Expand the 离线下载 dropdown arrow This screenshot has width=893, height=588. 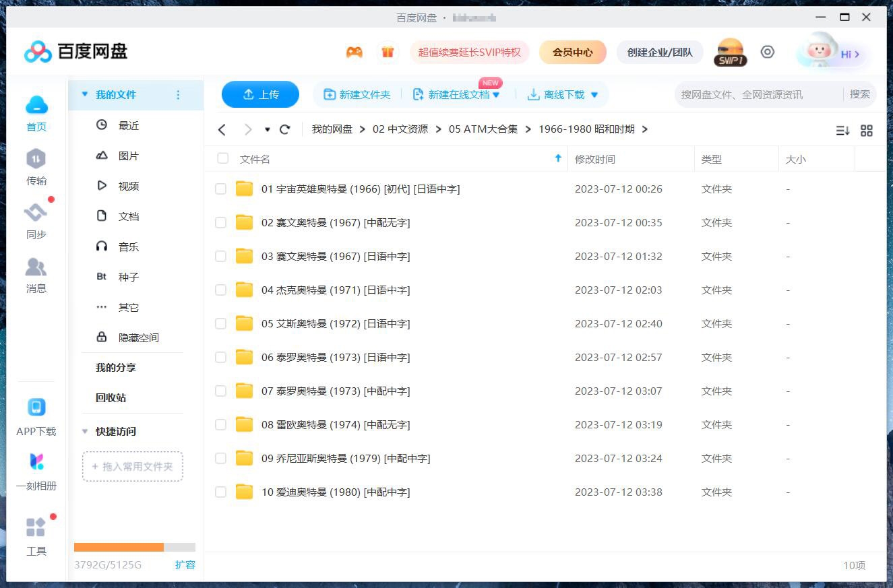pos(594,94)
